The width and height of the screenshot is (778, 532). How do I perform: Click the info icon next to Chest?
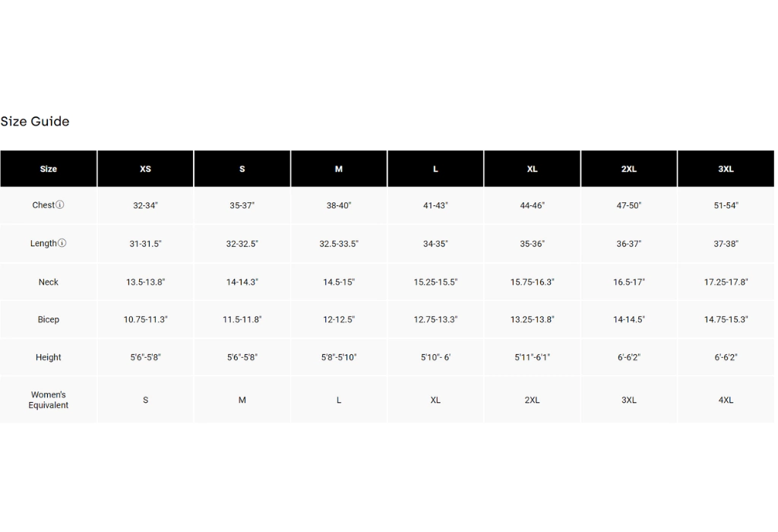[x=60, y=205]
